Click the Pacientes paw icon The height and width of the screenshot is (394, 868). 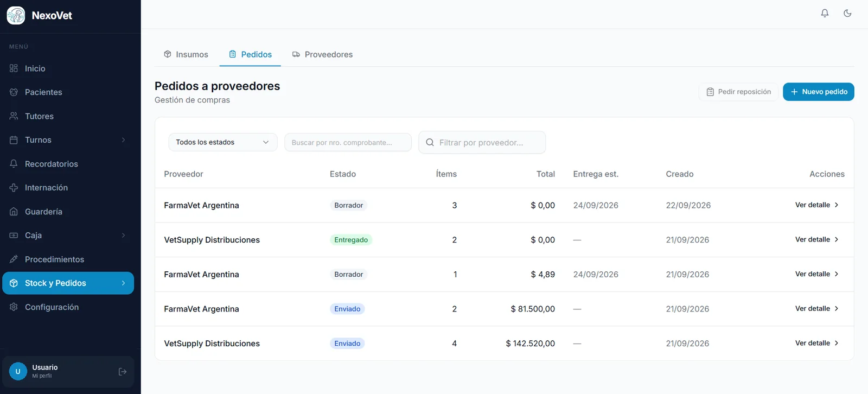[14, 92]
